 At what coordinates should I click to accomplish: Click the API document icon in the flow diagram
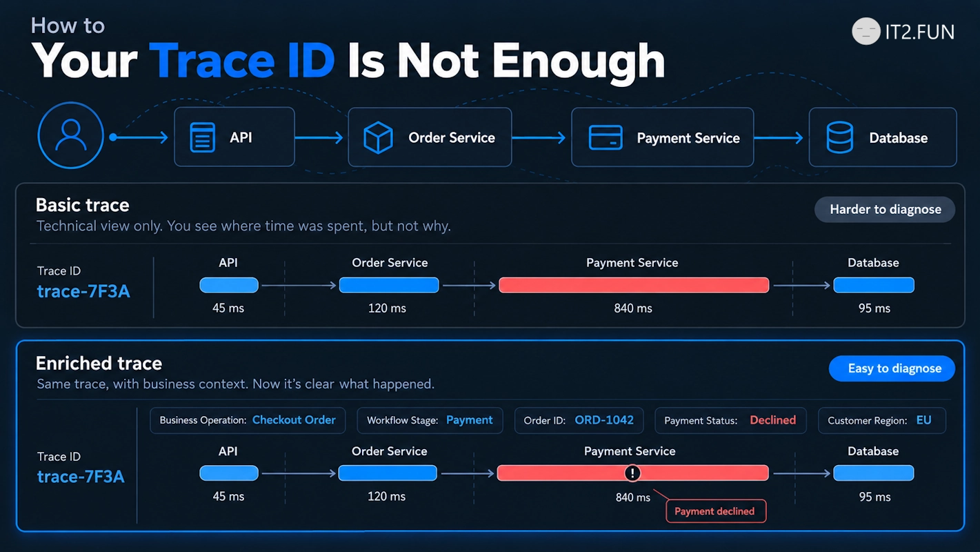tap(203, 137)
